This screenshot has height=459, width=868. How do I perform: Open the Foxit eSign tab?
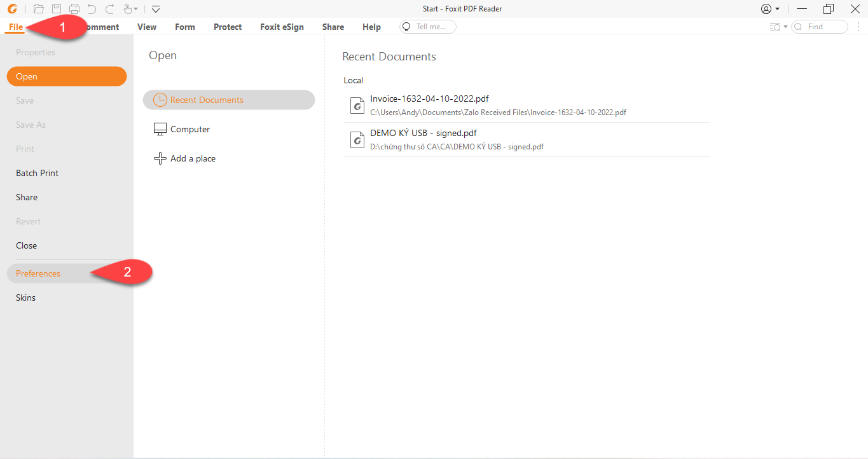[282, 27]
